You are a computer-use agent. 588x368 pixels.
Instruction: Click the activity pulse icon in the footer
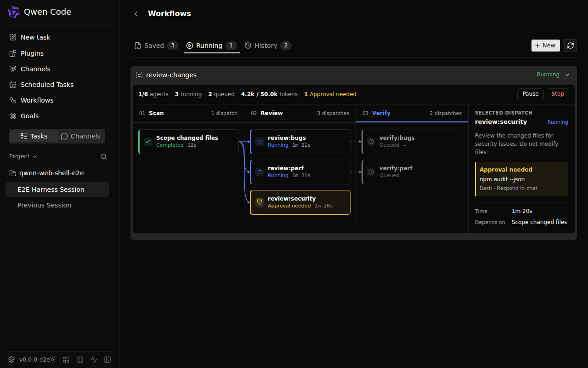point(94,360)
